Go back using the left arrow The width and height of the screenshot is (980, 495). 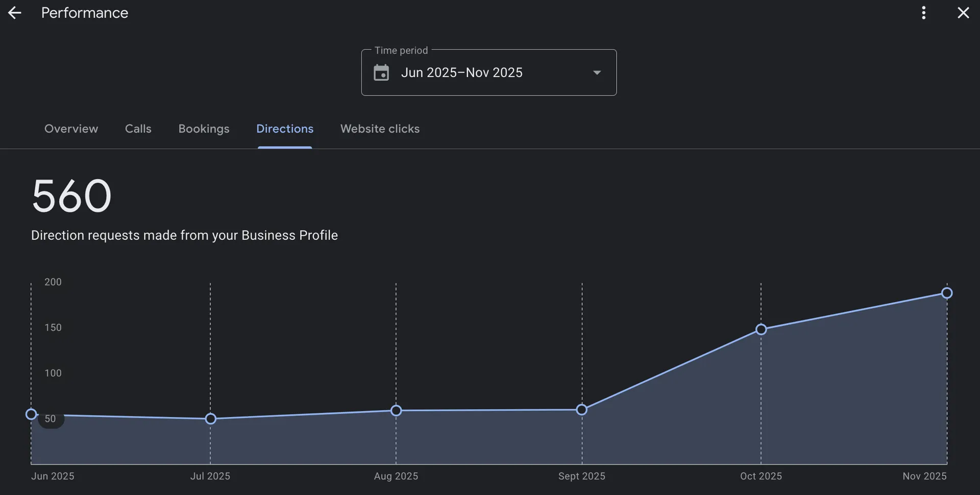(15, 13)
